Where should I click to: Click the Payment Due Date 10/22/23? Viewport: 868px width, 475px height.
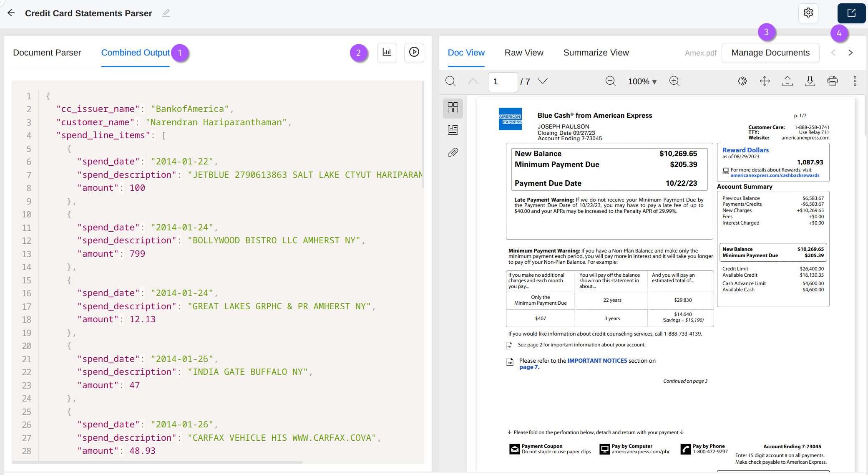(x=681, y=183)
